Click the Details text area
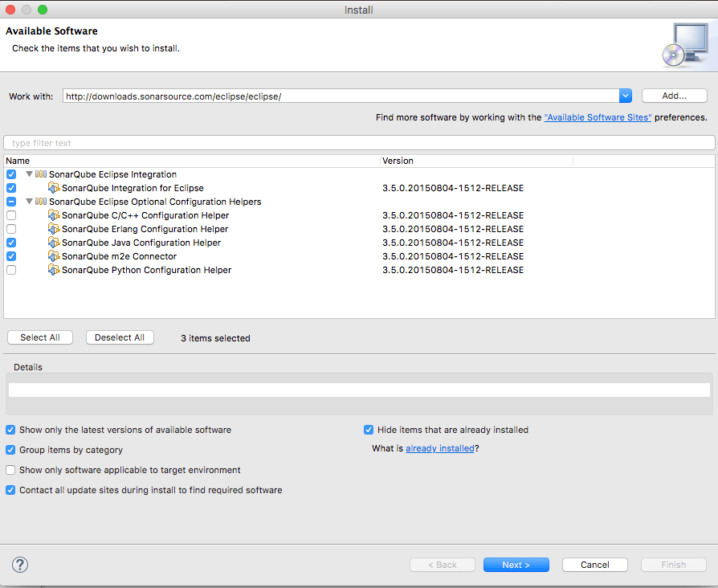The width and height of the screenshot is (718, 588). pyautogui.click(x=359, y=390)
